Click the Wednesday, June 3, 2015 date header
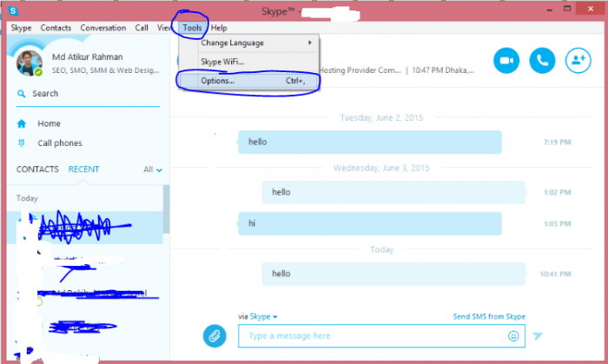Image resolution: width=608 pixels, height=364 pixels. pyautogui.click(x=381, y=168)
